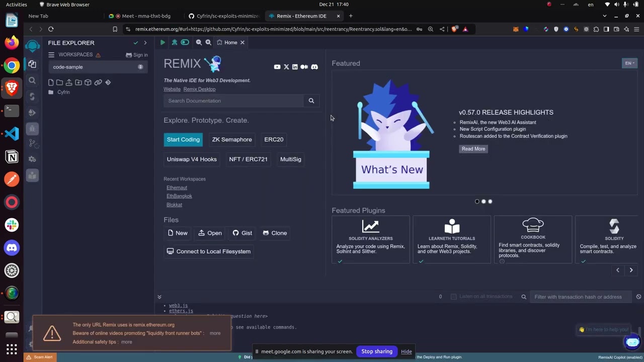The image size is (644, 362).
Task: Open browser hamburger menu
Action: click(x=636, y=29)
